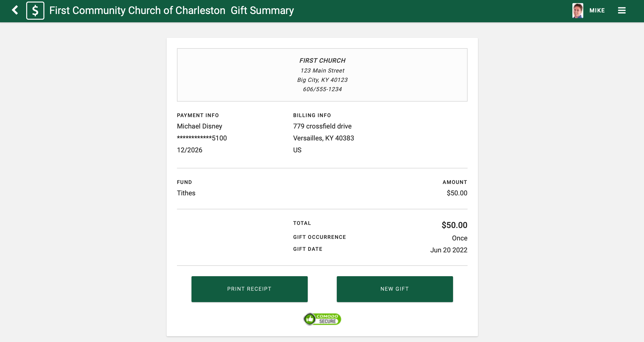Viewport: 644px width, 342px height.
Task: Click the First Church header name
Action: point(322,61)
